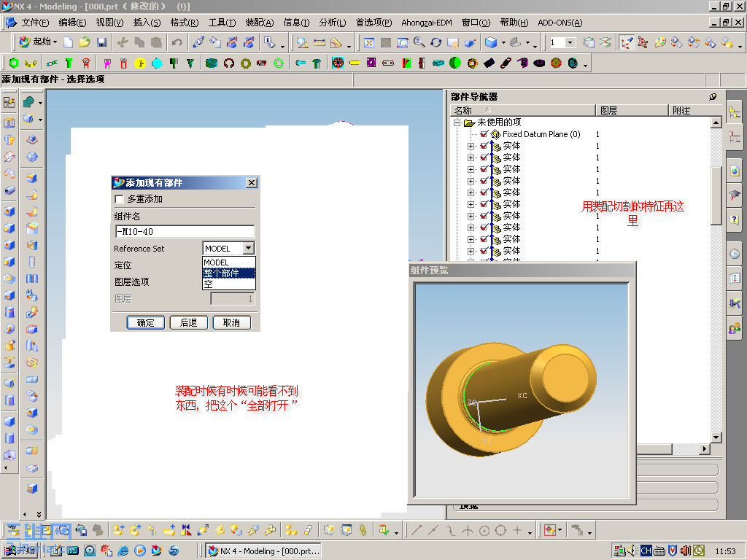The width and height of the screenshot is (747, 560).
Task: Collapse the 未使用的项 folder
Action: coord(457,122)
